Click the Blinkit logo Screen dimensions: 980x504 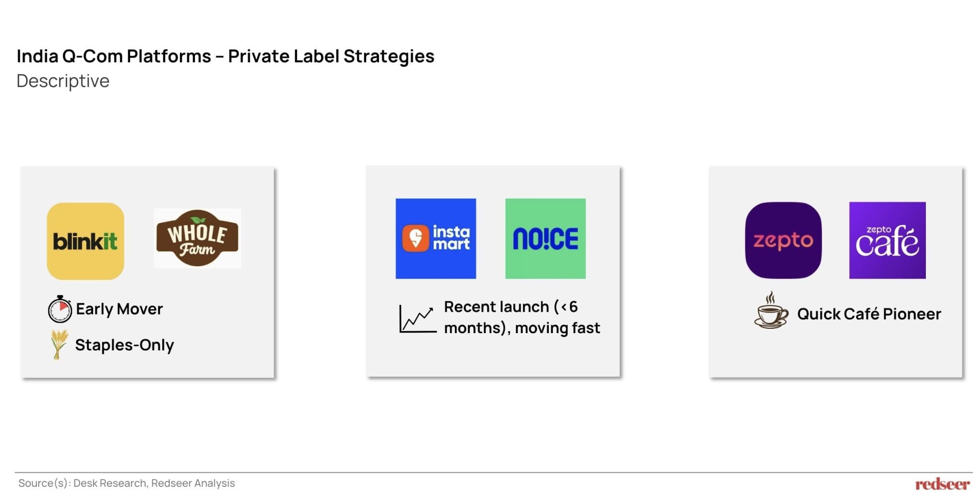85,241
